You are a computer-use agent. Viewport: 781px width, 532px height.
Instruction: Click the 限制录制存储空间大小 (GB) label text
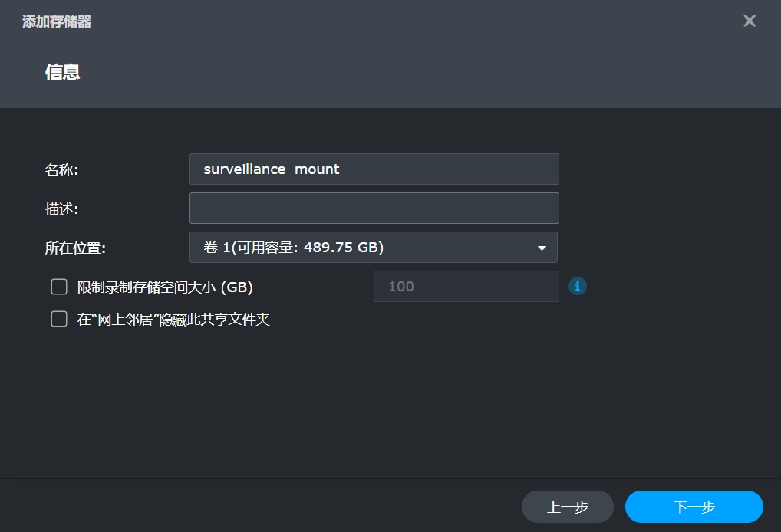[x=165, y=287]
